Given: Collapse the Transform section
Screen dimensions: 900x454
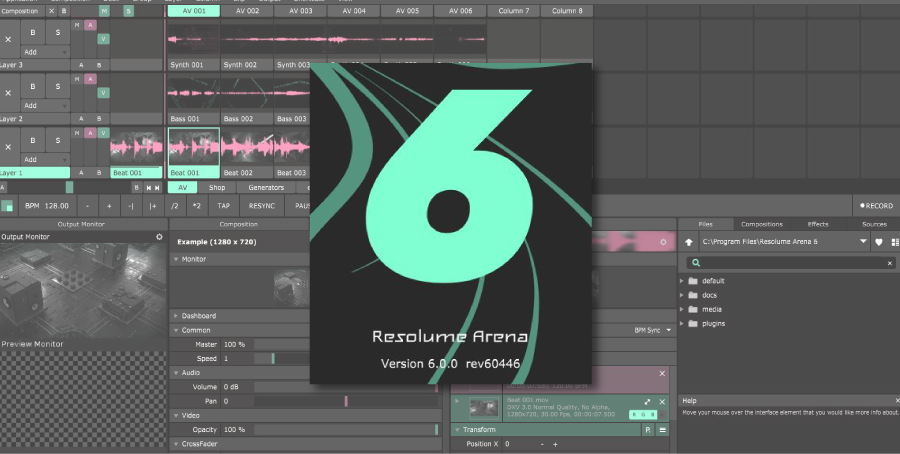Looking at the screenshot, I should pyautogui.click(x=457, y=429).
